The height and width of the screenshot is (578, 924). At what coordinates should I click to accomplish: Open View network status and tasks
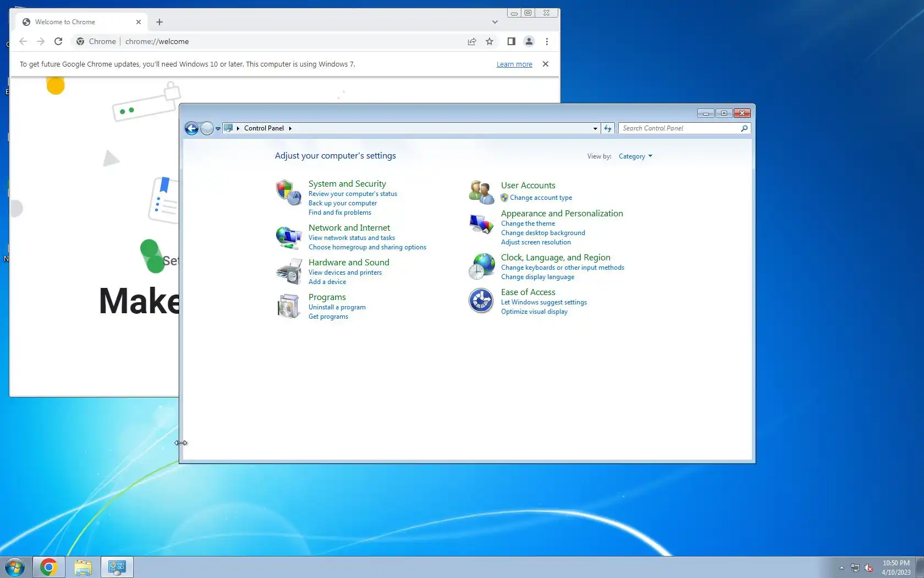[x=351, y=238]
